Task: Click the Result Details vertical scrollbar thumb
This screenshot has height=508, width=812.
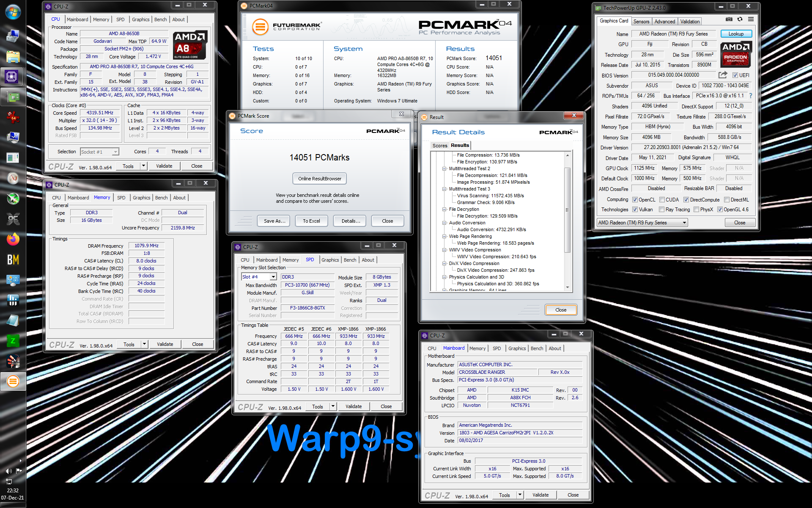Action: (567, 210)
